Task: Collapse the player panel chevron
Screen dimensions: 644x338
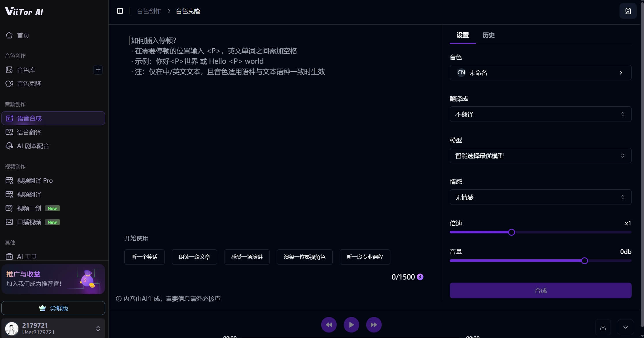Action: coord(625,327)
